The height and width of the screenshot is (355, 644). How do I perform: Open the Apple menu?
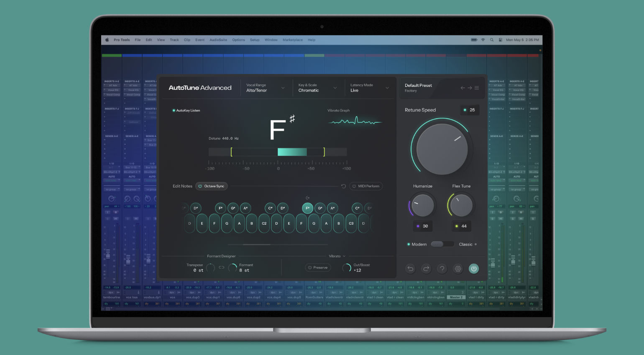tap(107, 40)
